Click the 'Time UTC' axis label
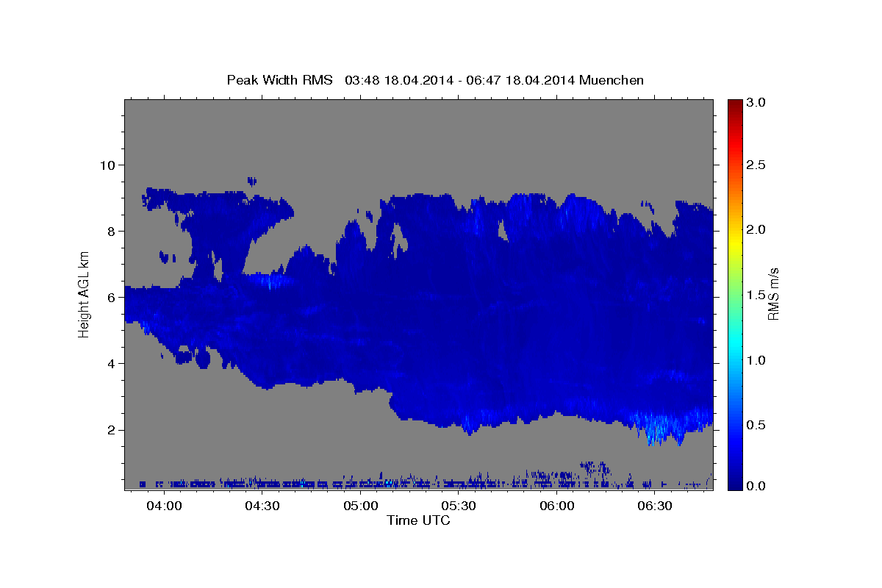The width and height of the screenshot is (882, 588). point(418,520)
